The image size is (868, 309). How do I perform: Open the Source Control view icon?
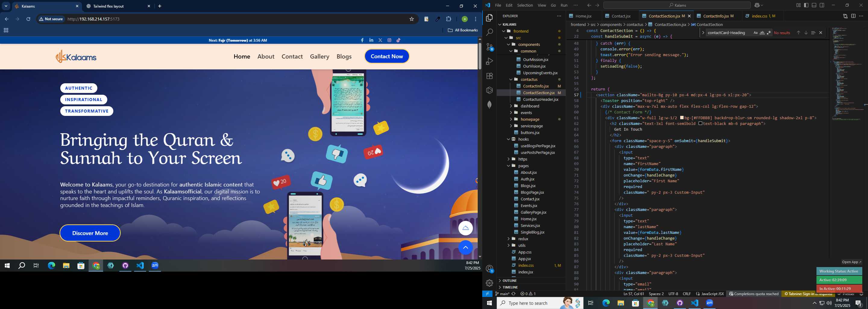[489, 47]
